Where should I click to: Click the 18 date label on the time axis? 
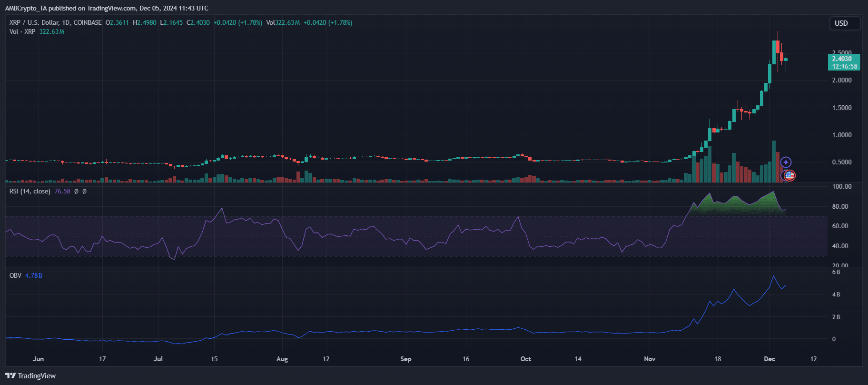718,359
